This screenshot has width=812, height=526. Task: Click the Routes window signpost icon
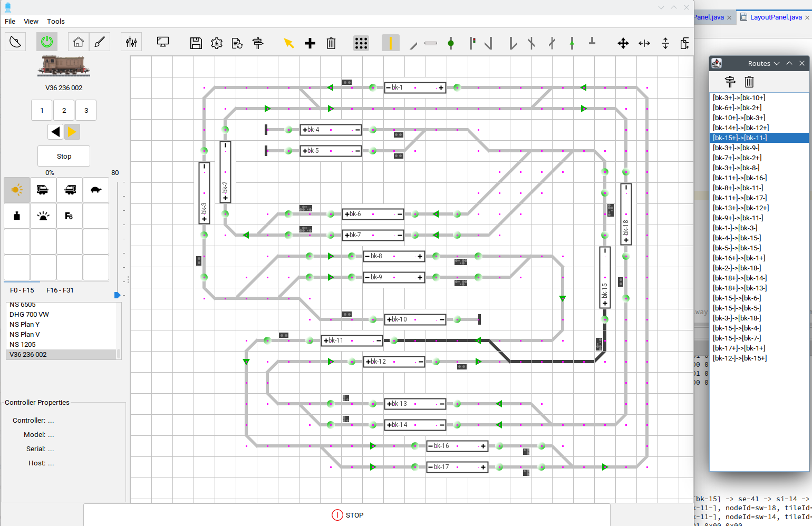tap(730, 81)
